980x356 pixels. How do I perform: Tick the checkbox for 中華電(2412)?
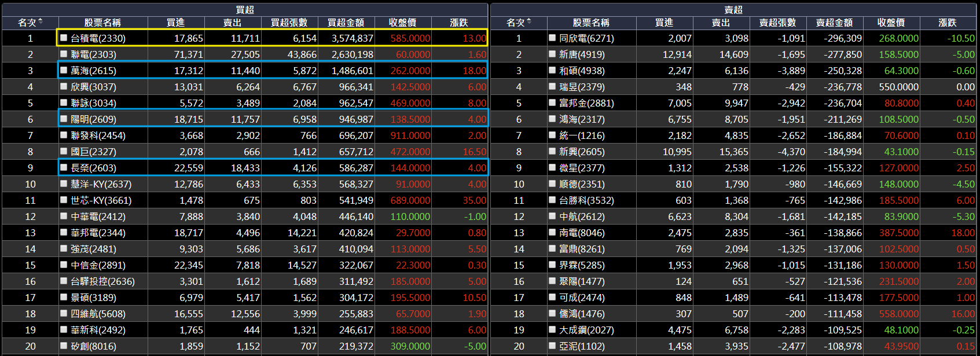(x=64, y=216)
